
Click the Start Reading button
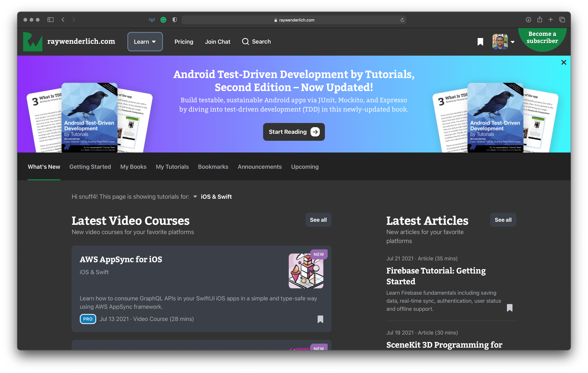tap(294, 132)
